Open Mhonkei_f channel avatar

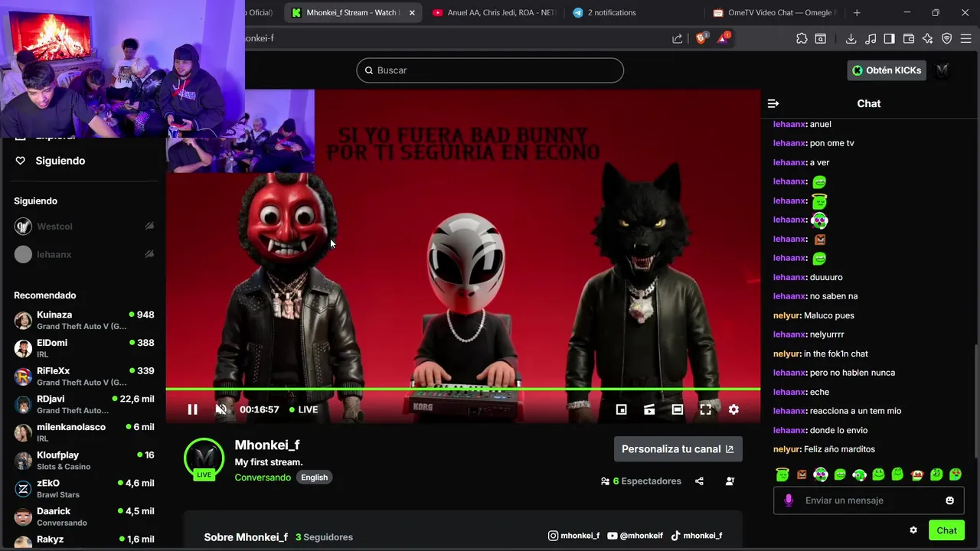tap(204, 458)
